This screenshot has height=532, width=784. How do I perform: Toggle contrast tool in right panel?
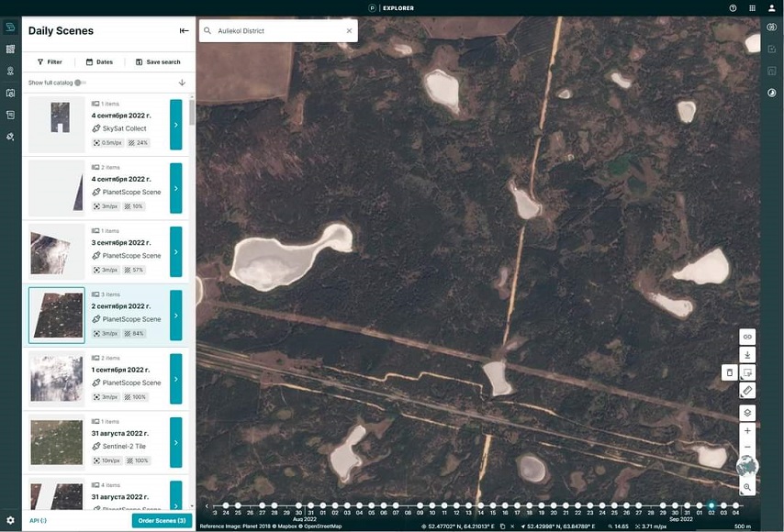point(772,93)
